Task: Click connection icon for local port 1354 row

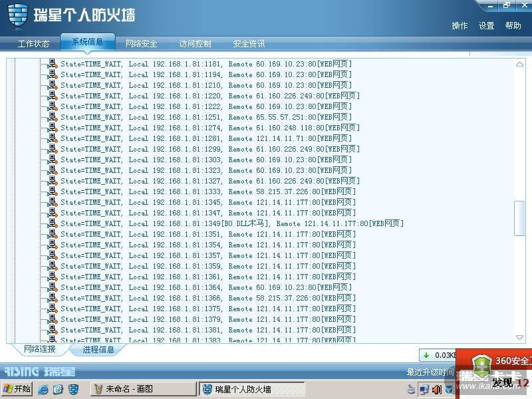Action: [x=53, y=245]
